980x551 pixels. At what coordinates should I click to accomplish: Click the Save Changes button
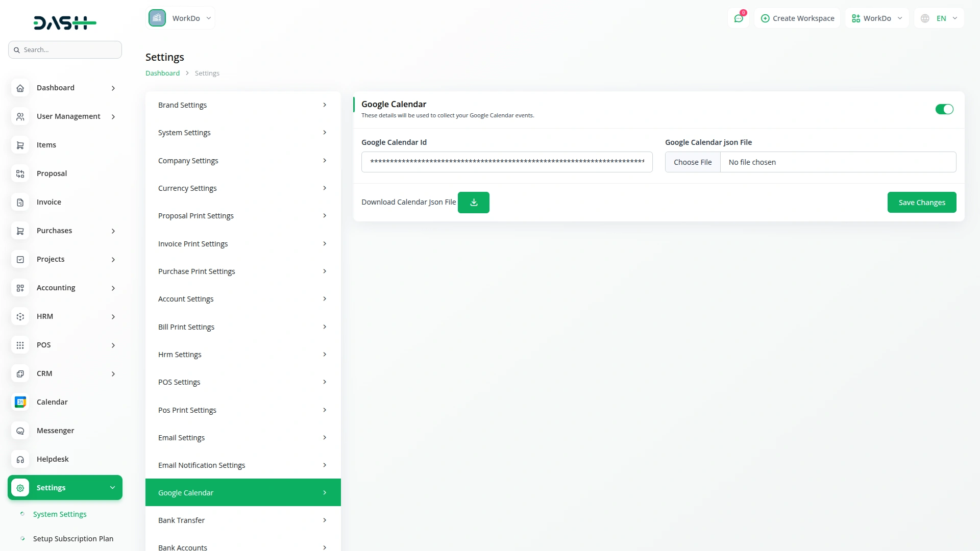click(x=921, y=203)
